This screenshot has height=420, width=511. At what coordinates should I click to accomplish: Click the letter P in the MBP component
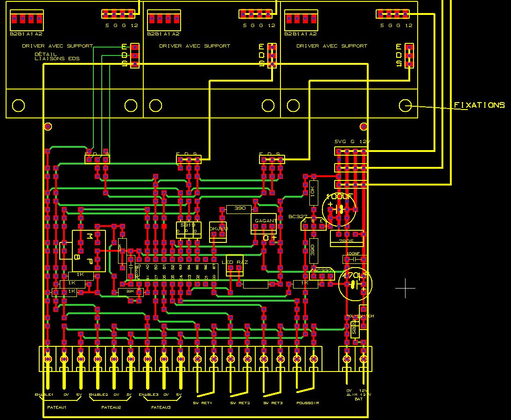click(x=90, y=261)
